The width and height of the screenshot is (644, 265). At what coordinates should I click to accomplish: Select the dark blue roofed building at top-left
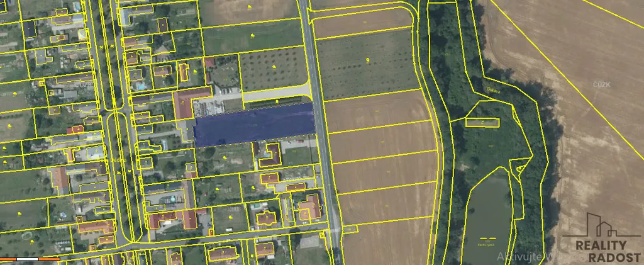(x=30, y=29)
